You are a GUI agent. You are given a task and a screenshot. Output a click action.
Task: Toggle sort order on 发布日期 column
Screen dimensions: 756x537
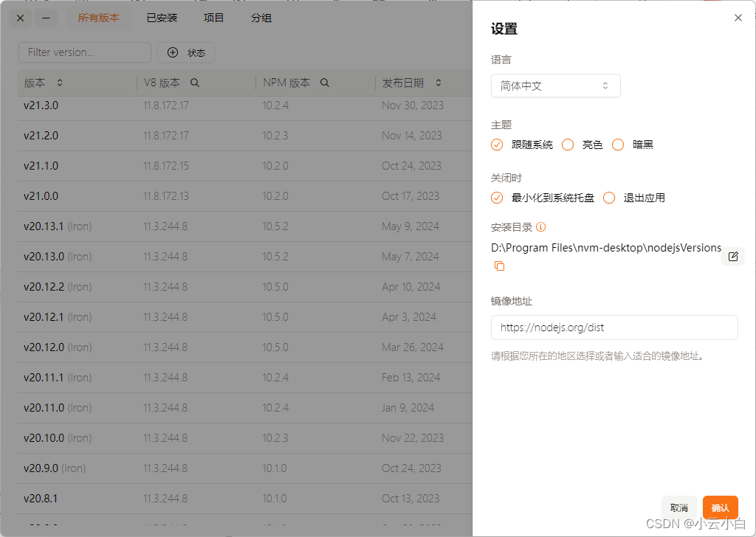click(438, 83)
